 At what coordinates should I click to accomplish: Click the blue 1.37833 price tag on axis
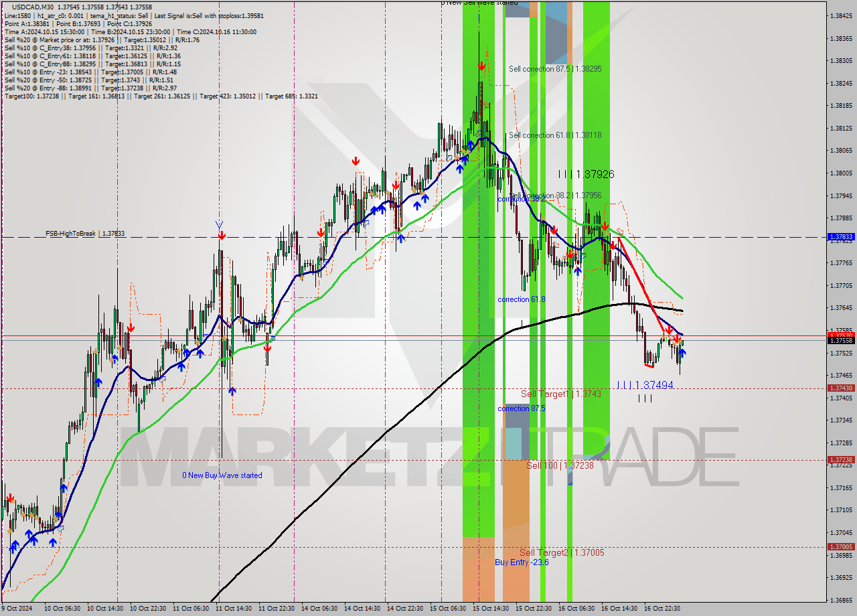pyautogui.click(x=841, y=237)
